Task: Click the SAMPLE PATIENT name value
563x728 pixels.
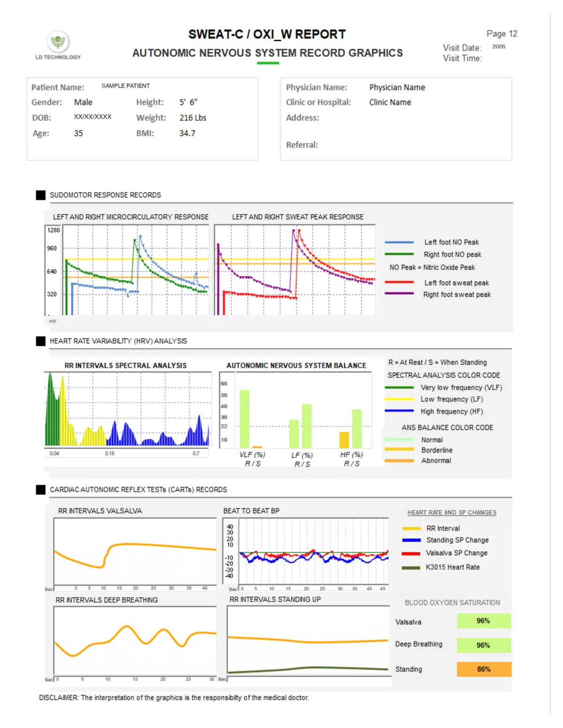Action: tap(126, 86)
